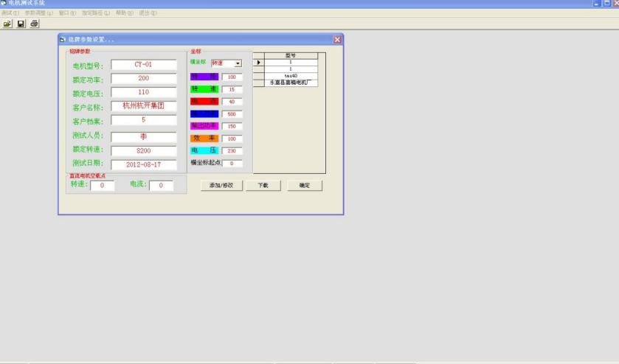Screen dimensions: 619x364
Task: Select the tas40 row in model table
Action: pos(290,76)
